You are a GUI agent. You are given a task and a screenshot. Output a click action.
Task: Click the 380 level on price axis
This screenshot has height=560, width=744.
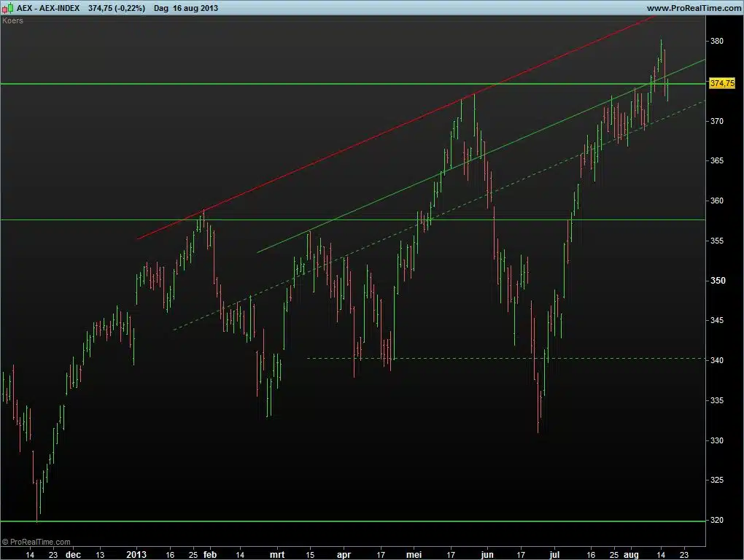[x=716, y=41]
